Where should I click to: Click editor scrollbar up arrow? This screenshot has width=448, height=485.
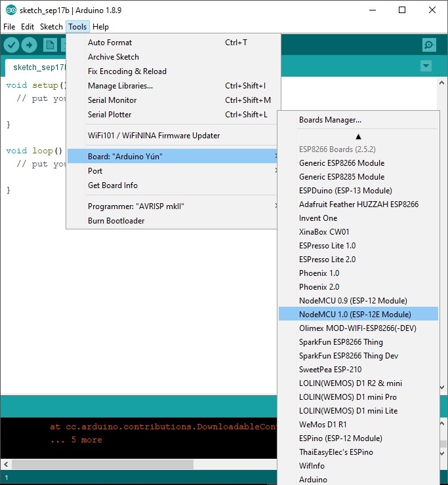coord(442,83)
